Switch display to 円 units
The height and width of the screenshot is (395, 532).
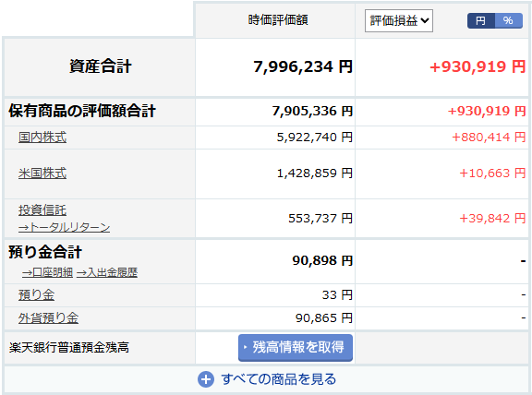[481, 20]
